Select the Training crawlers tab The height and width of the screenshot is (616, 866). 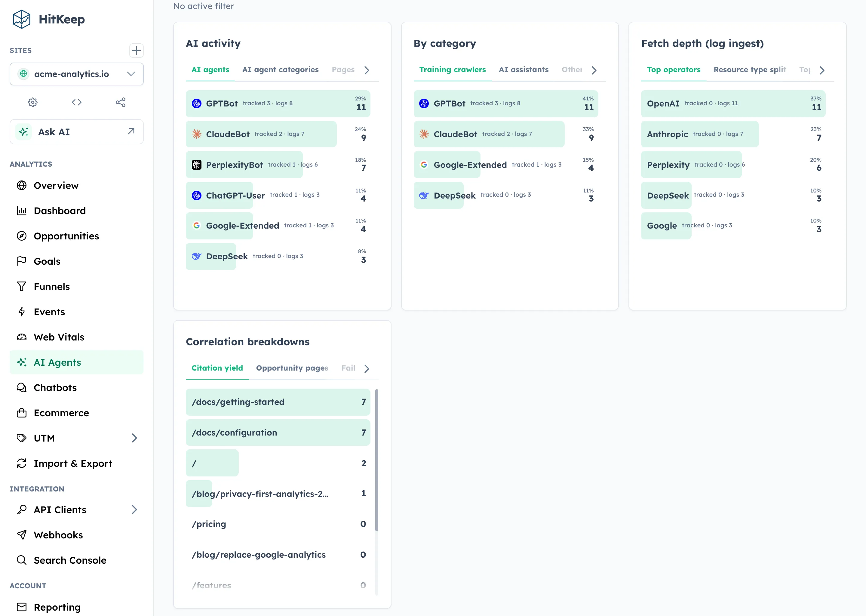pyautogui.click(x=452, y=70)
